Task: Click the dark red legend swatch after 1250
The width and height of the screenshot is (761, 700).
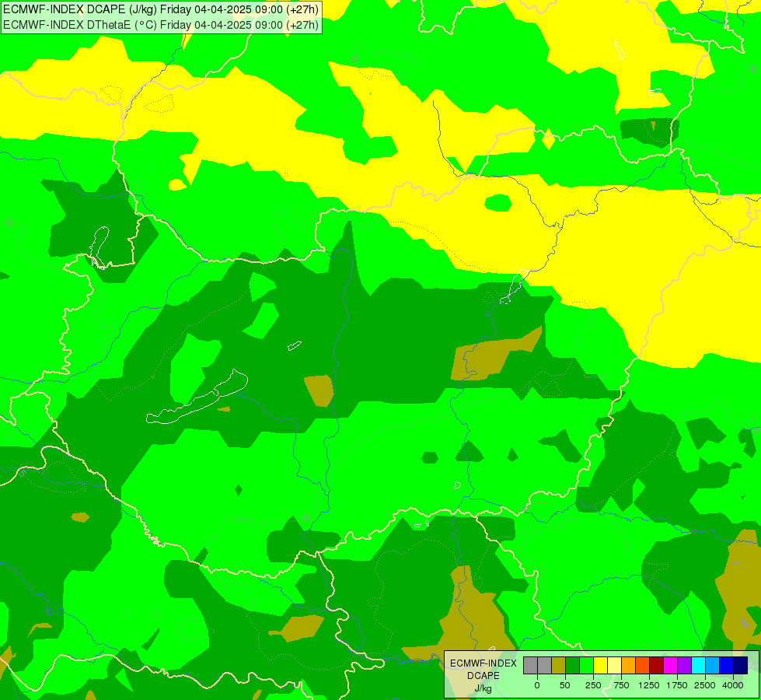Action: click(656, 666)
